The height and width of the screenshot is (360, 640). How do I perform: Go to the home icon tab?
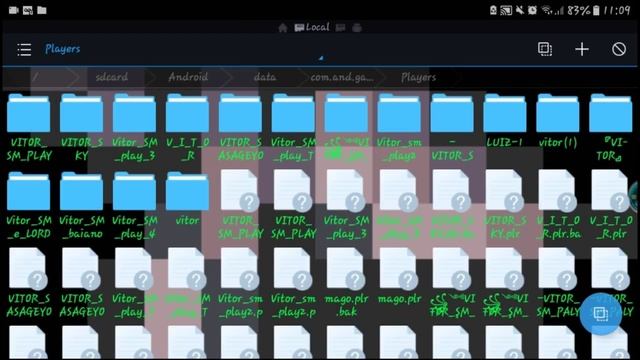click(282, 28)
